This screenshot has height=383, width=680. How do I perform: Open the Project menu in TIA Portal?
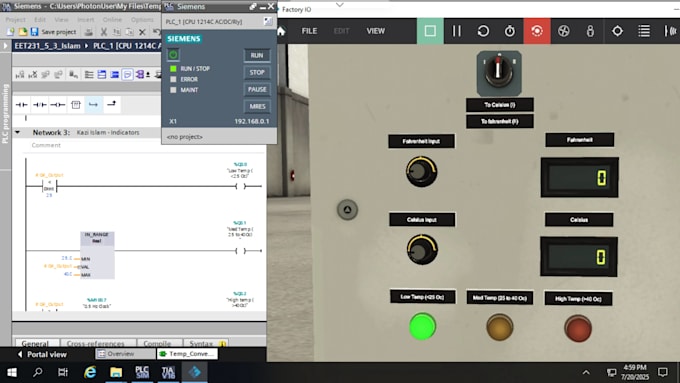(16, 20)
